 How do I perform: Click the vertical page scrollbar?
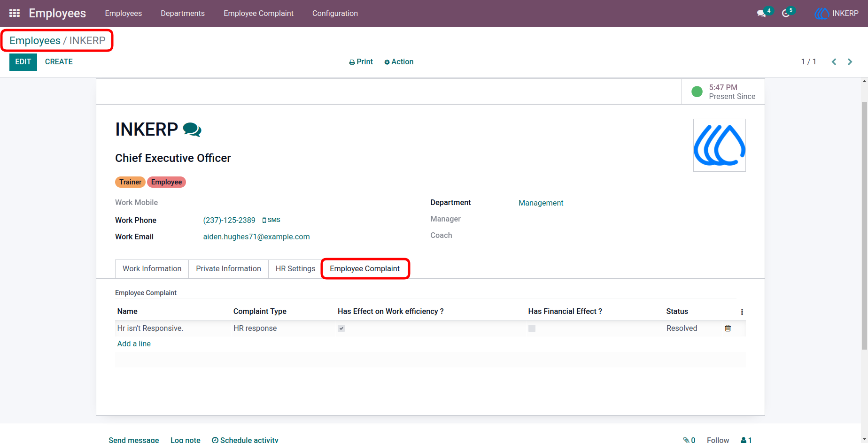pos(864,225)
